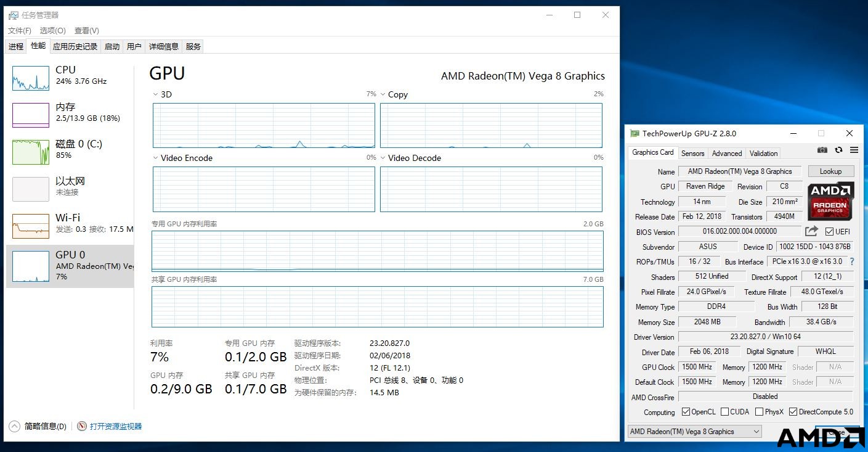The height and width of the screenshot is (452, 868).
Task: Toggle the UEFI checkbox in GPU-Z
Action: [x=829, y=232]
